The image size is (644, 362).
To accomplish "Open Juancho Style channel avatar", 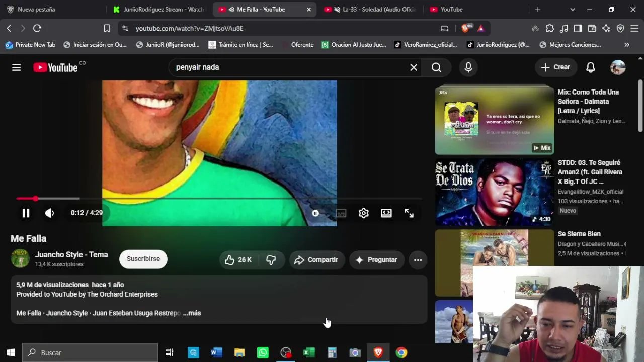I will point(21,259).
